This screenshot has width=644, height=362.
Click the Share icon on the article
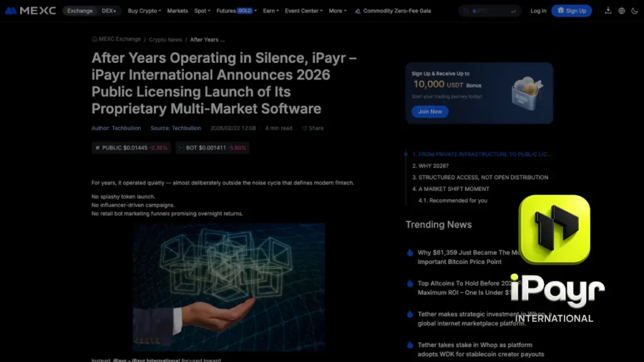coord(304,128)
